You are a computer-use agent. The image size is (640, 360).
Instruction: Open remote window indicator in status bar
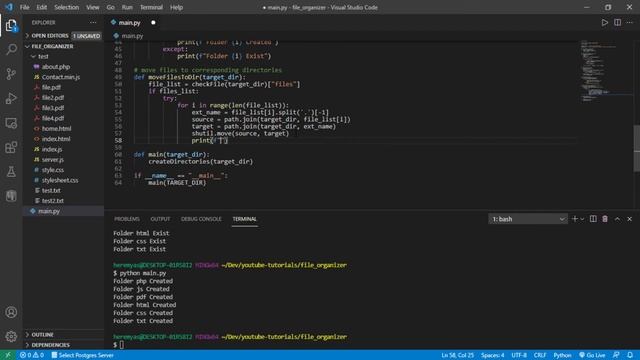pyautogui.click(x=8, y=355)
